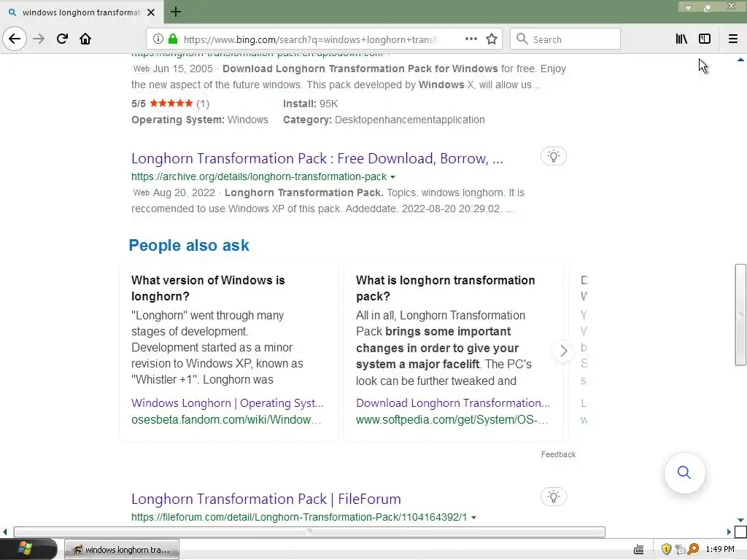
Task: Click the Firefox search box
Action: 565,39
